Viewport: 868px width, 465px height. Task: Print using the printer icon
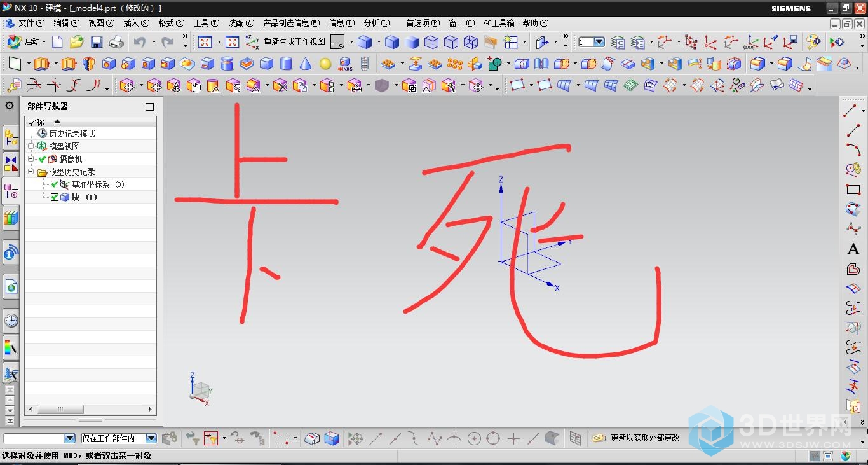point(116,42)
